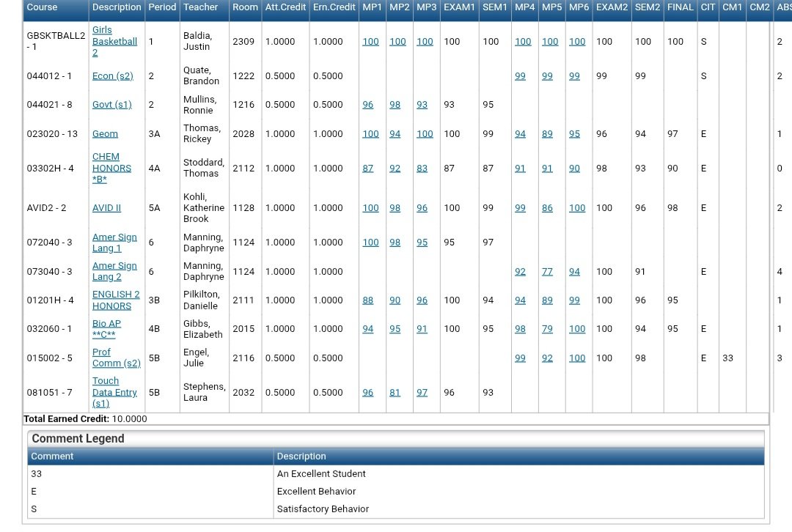Open Touch Data Entry MP3 grade 97

point(422,392)
